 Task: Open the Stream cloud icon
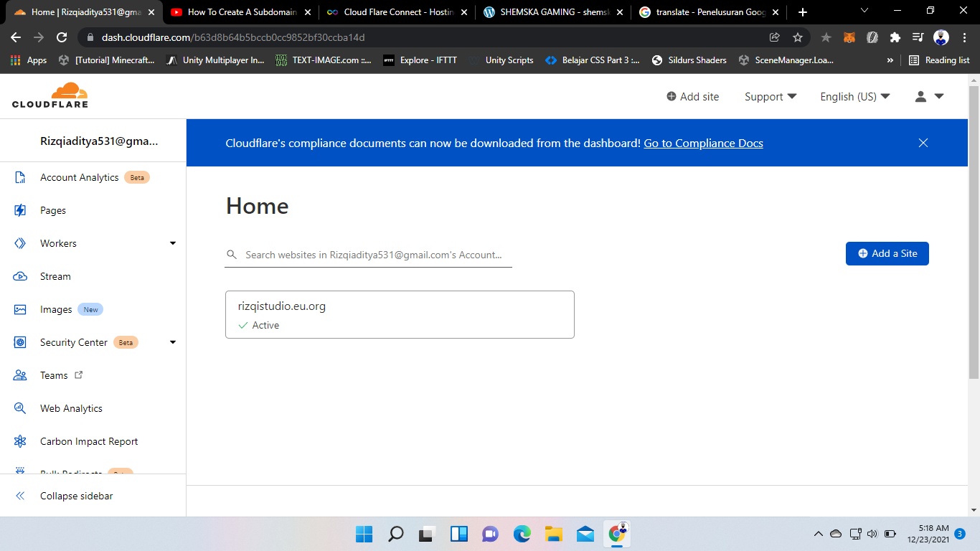[20, 276]
